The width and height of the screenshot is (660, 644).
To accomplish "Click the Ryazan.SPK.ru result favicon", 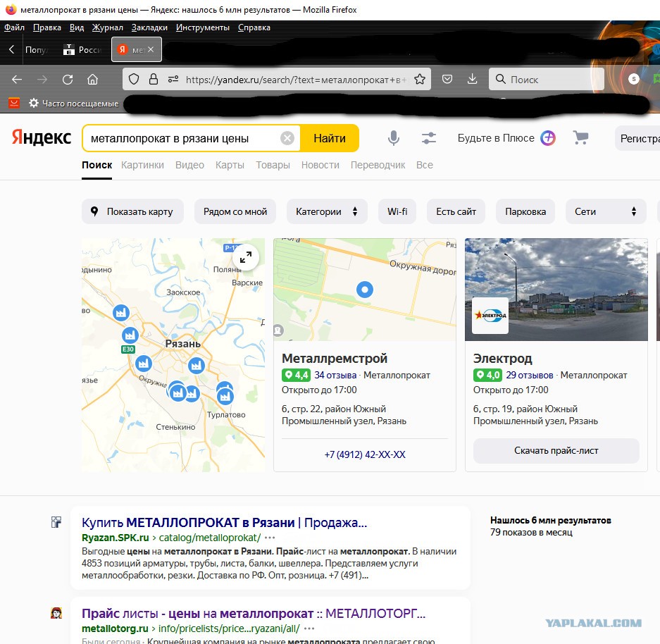I will pyautogui.click(x=56, y=522).
